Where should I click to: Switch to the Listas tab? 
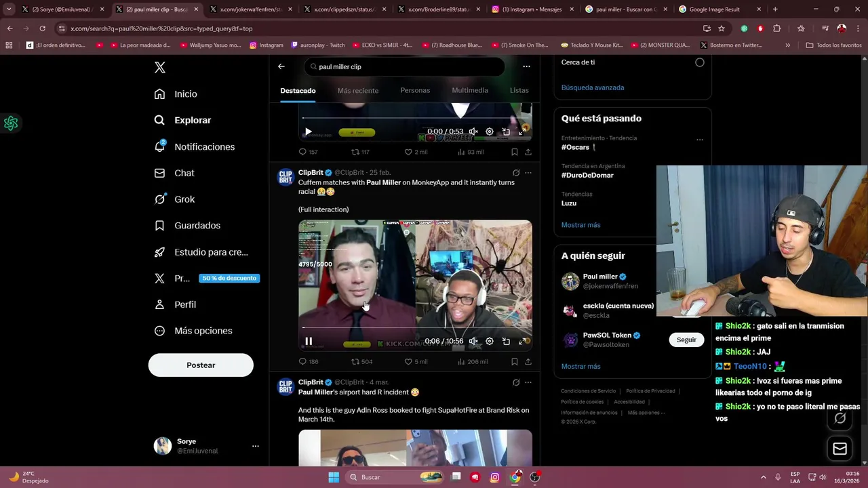(x=519, y=90)
